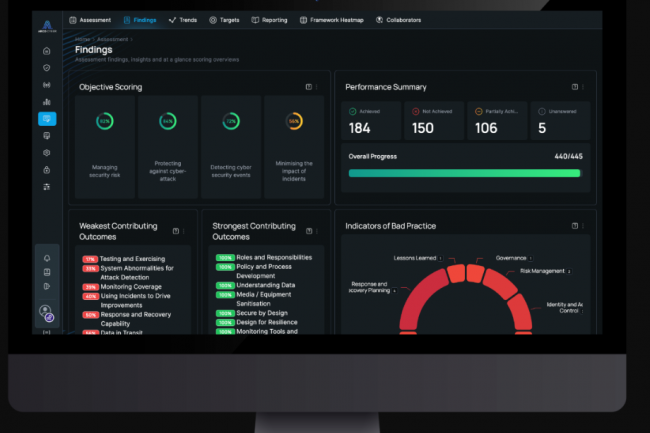Screen dimensions: 650x433
Task: Click the Overall Progress bar
Action: tap(464, 173)
